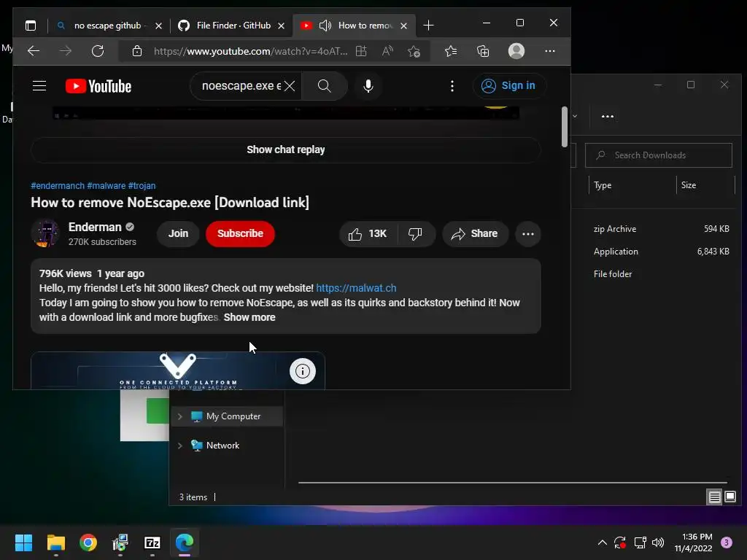View site information lock icon
This screenshot has height=560, width=747.
[136, 51]
